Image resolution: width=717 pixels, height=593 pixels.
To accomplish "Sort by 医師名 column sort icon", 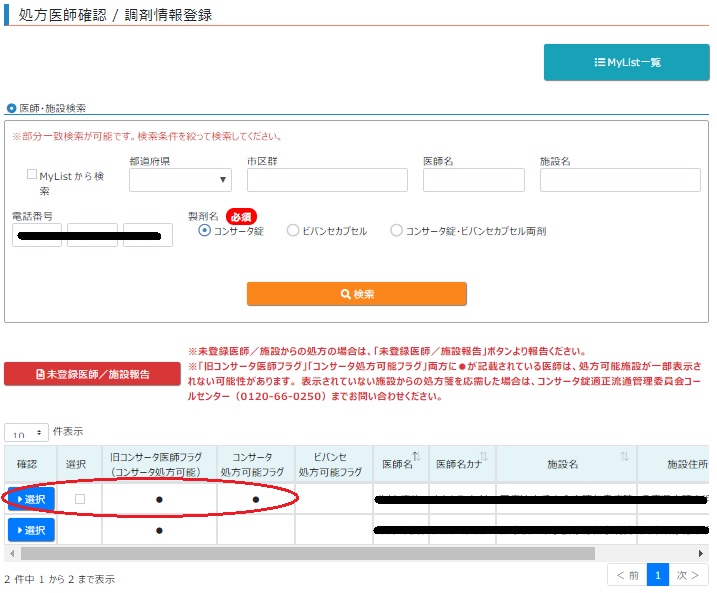I will 417,457.
